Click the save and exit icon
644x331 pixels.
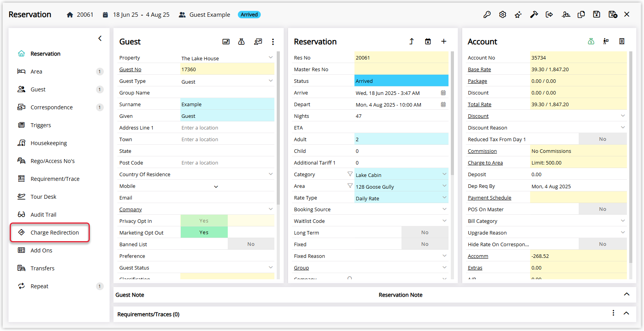point(613,14)
